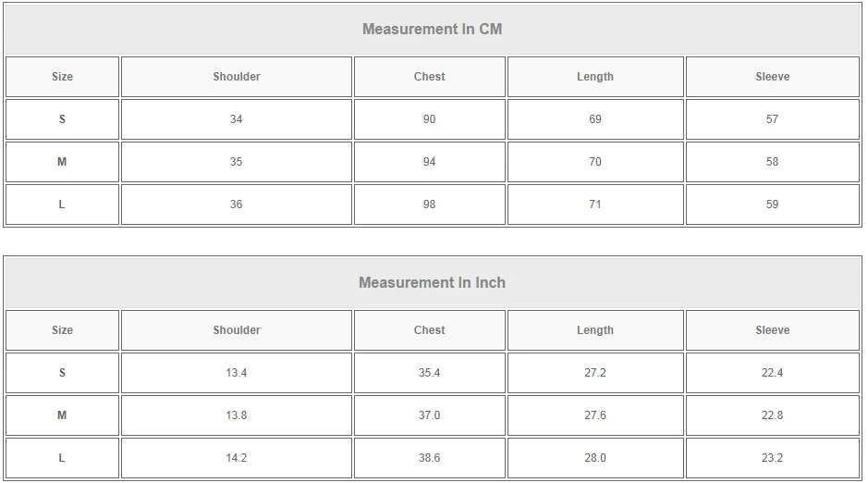Screen dimensions: 868x483
Task: Click the chest value 35.4 cell
Action: coord(429,373)
